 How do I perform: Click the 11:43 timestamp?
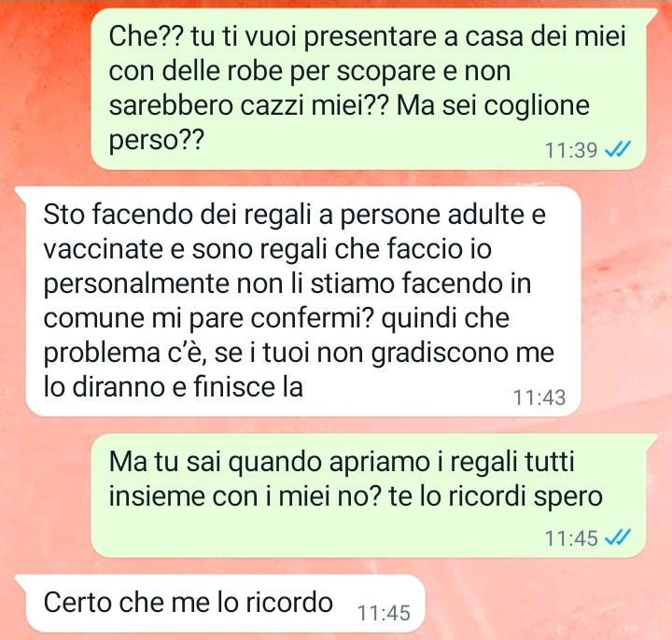pos(539,397)
